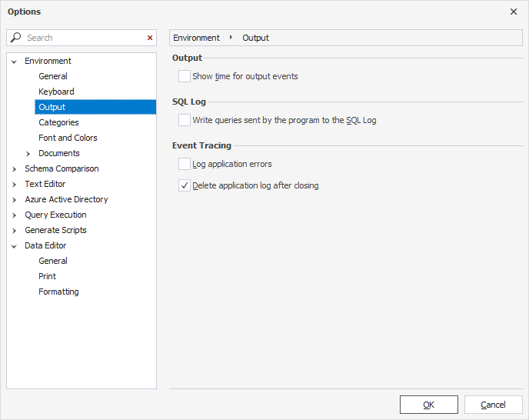Expand the Query Execution node

pyautogui.click(x=14, y=215)
